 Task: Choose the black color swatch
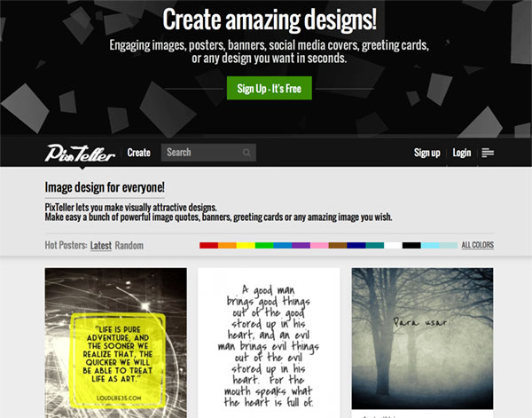(x=411, y=245)
